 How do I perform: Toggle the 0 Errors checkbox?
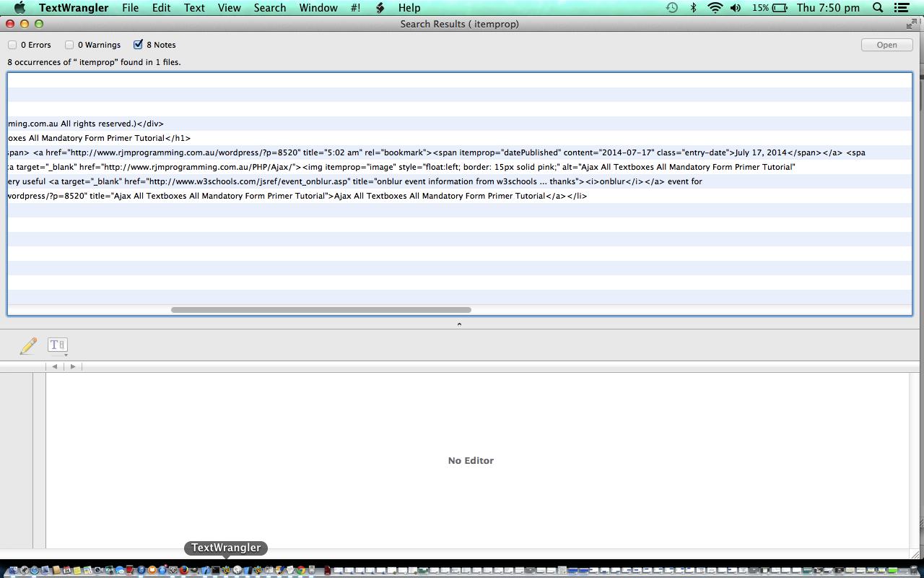(12, 45)
